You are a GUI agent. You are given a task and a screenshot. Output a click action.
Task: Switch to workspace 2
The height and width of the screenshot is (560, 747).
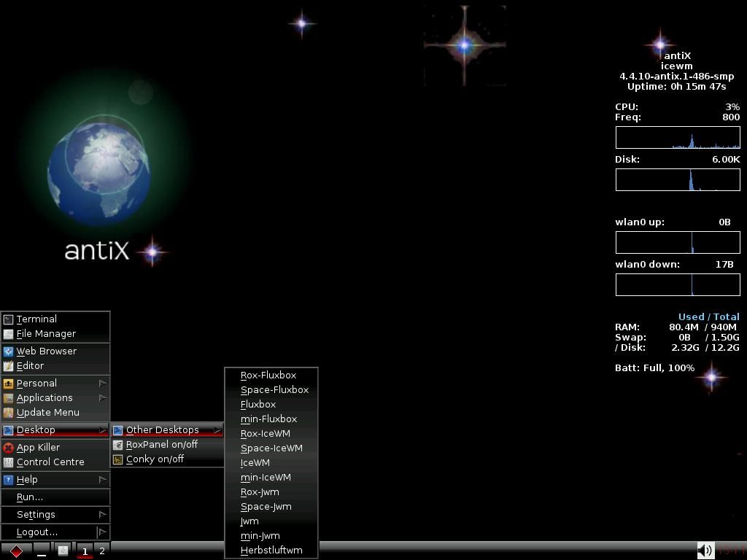(x=102, y=551)
